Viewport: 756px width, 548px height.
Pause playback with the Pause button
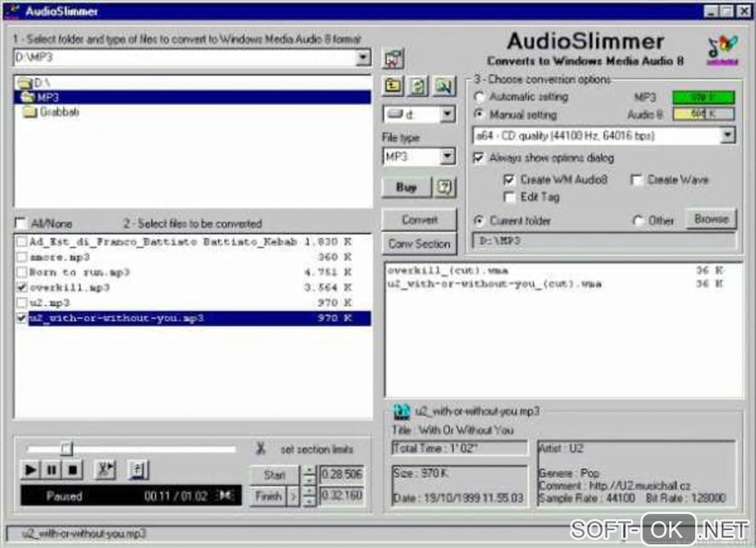(x=52, y=470)
